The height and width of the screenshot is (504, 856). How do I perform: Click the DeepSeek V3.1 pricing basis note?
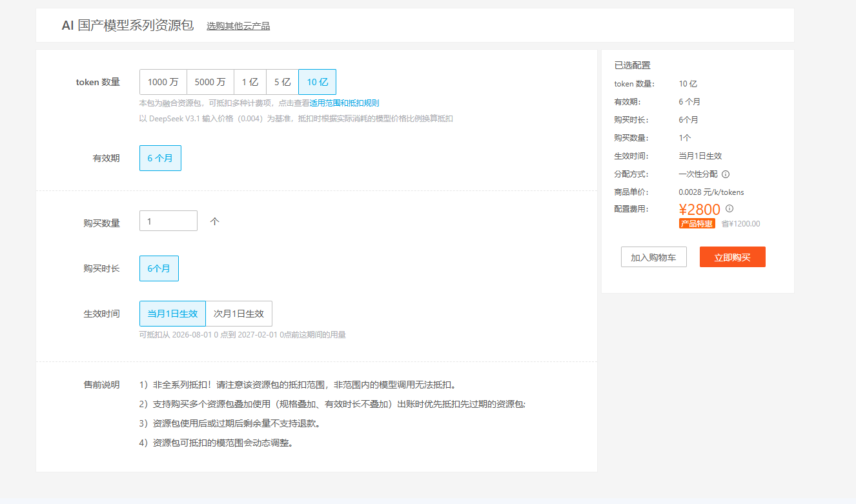(x=296, y=119)
